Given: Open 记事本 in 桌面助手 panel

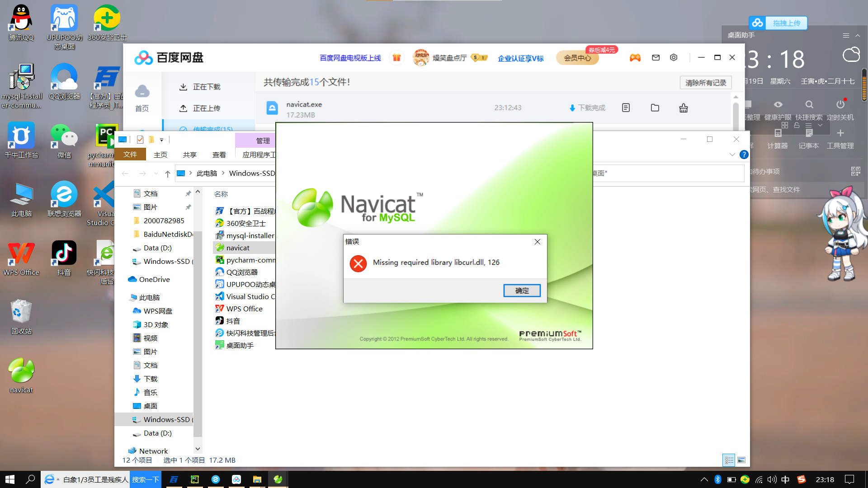Looking at the screenshot, I should tap(809, 139).
